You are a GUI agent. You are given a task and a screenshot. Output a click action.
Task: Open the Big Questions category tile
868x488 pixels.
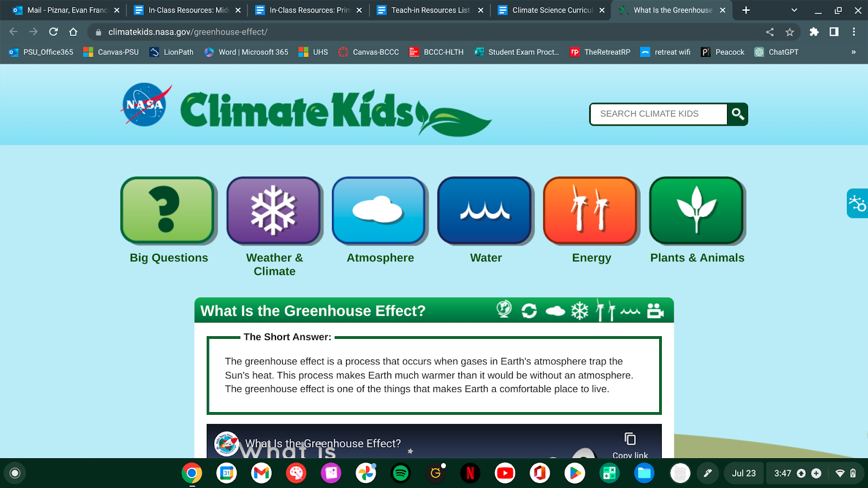pos(168,210)
